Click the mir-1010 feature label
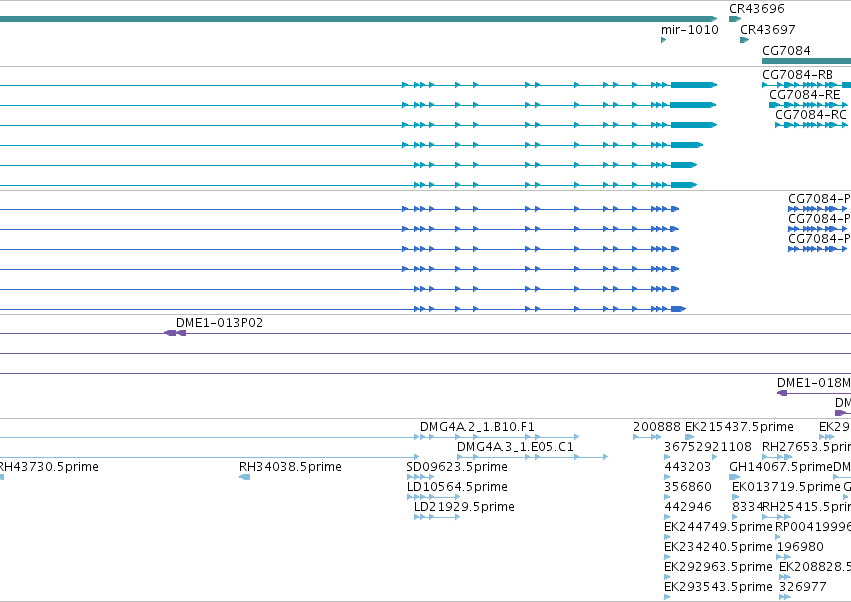Screen dimensions: 851x602 [x=689, y=29]
